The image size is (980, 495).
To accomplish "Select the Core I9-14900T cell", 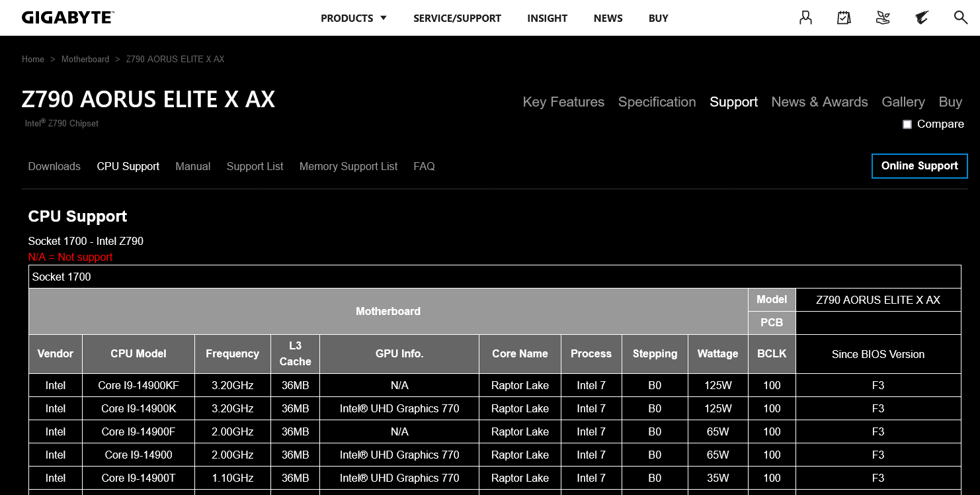I will coord(138,478).
